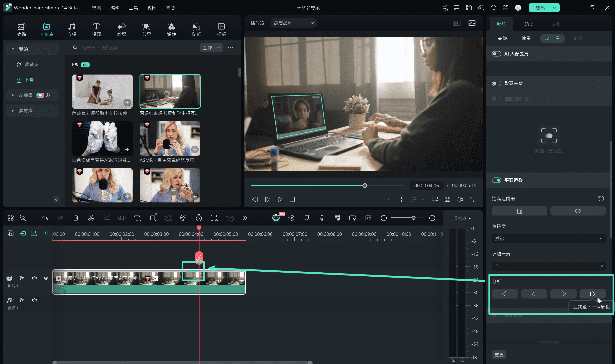Toggle 平面追蹤 (Planar Tracking) switch
Screen dimensions: 615x364
click(x=496, y=180)
